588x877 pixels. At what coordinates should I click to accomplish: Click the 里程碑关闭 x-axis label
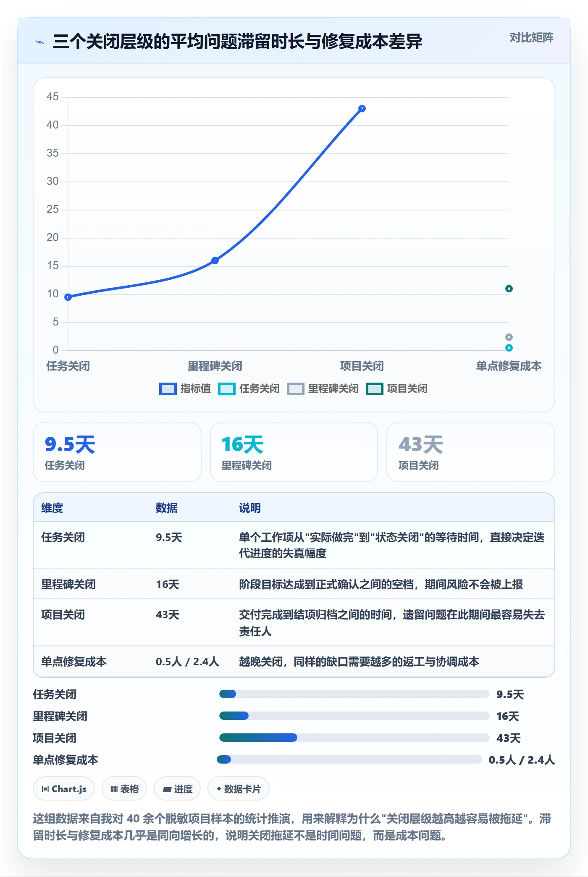tap(215, 366)
